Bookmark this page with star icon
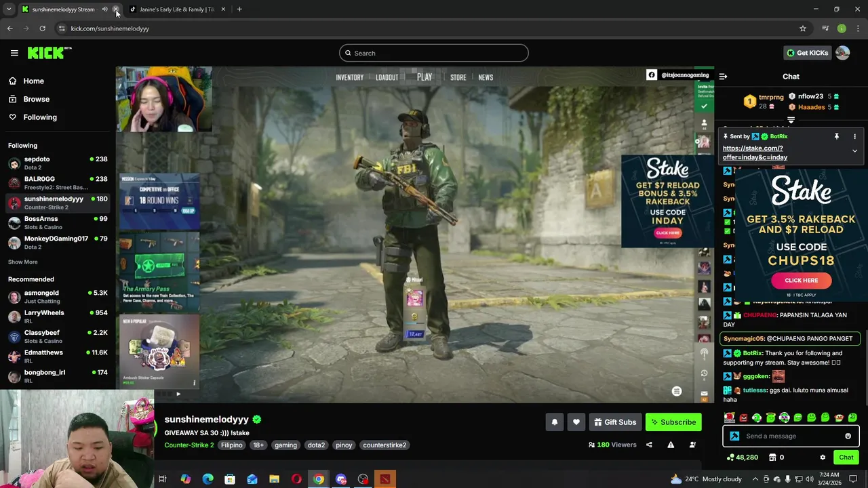Viewport: 868px width, 488px height. [x=803, y=28]
